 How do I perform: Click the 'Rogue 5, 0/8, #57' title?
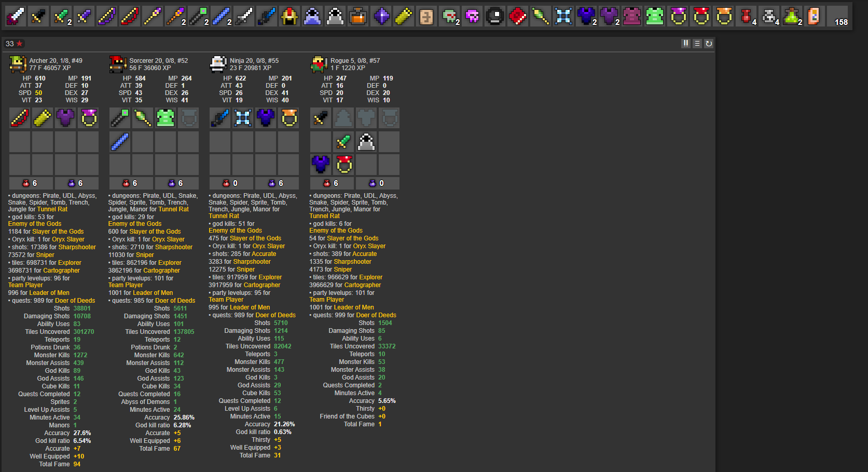click(355, 61)
